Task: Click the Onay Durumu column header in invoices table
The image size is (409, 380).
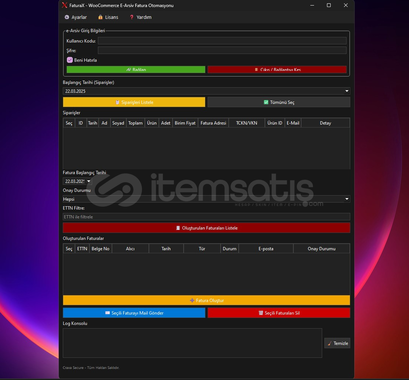Action: coord(322,249)
